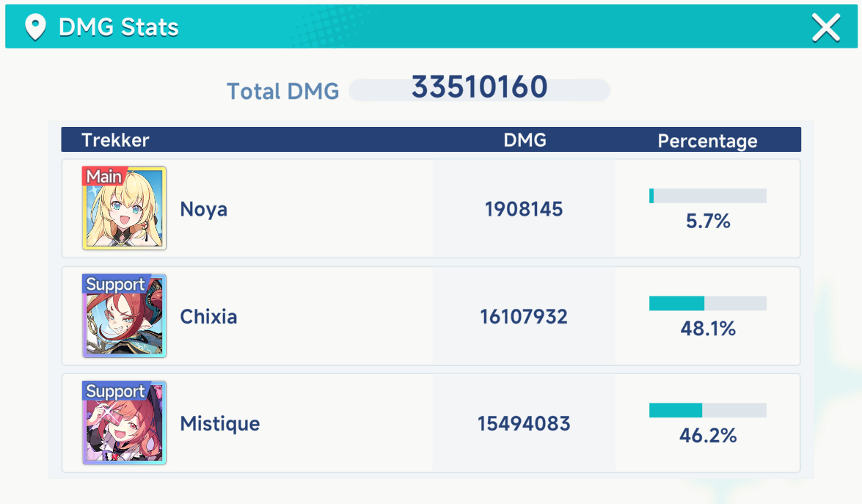Click the Trekker column header

115,140
